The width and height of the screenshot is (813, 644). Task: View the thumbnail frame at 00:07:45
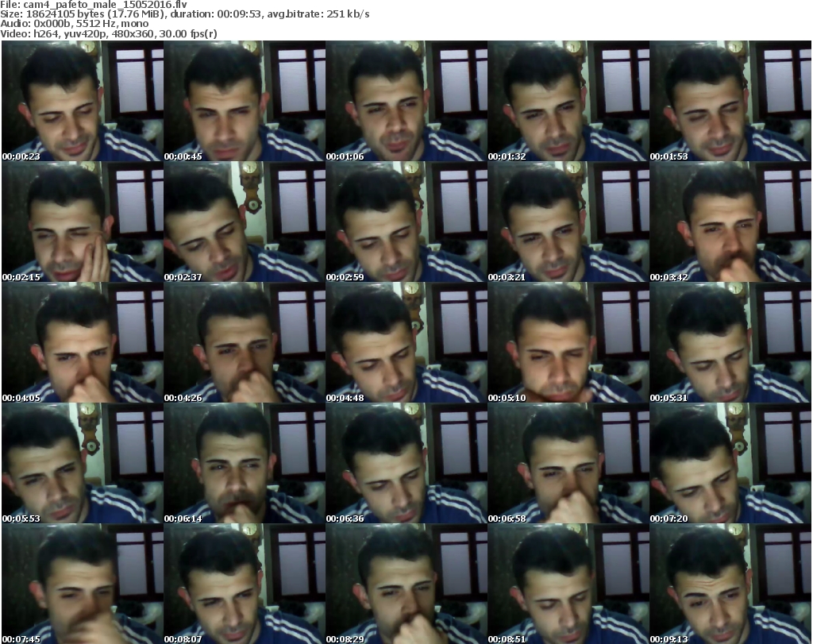pos(83,584)
